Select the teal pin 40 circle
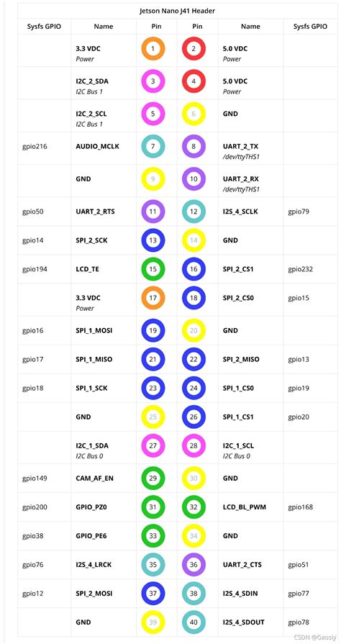341x644 pixels. tap(194, 622)
